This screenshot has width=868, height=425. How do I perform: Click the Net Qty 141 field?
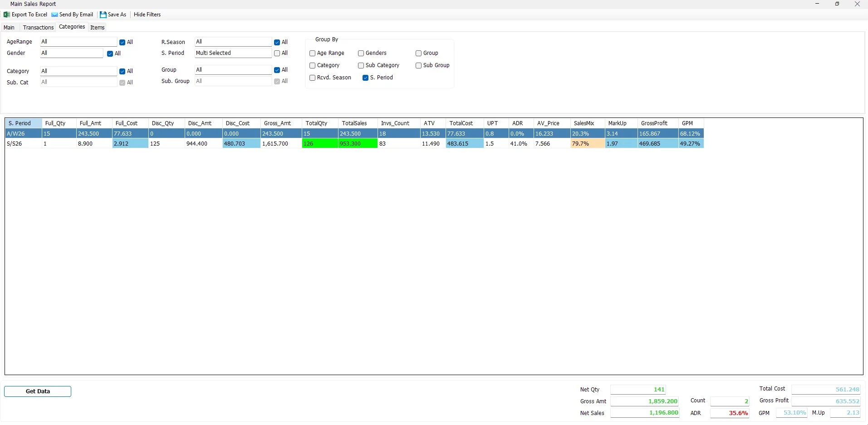(638, 389)
